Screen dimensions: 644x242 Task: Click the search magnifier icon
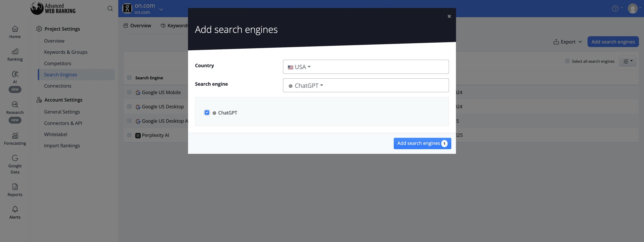click(x=110, y=9)
